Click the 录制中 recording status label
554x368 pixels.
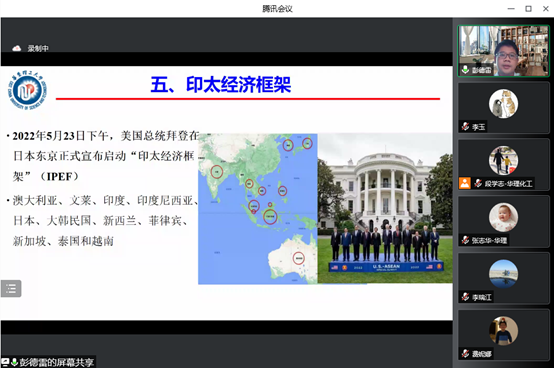click(x=38, y=48)
